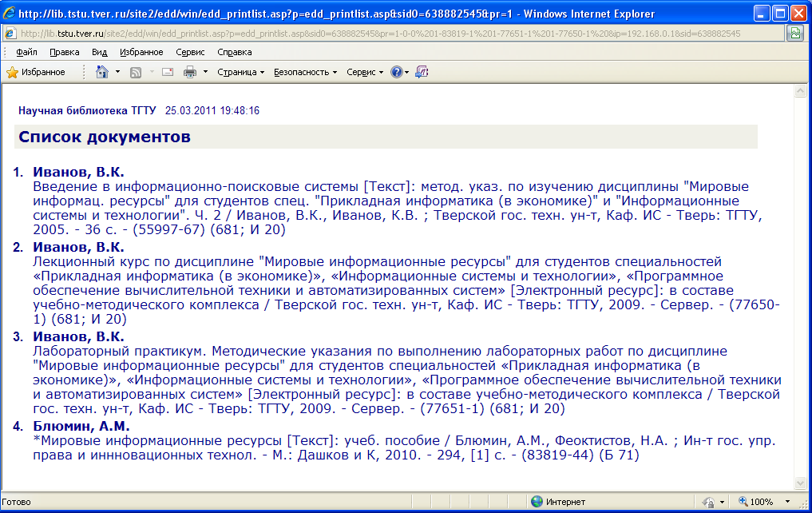The width and height of the screenshot is (812, 513).
Task: Click the RSS feeds icon
Action: point(136,72)
